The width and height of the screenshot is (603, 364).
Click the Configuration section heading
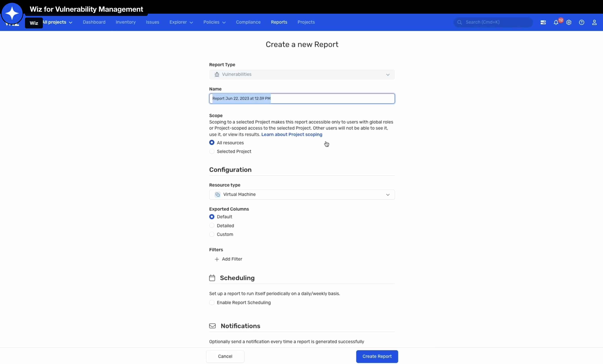(x=230, y=170)
